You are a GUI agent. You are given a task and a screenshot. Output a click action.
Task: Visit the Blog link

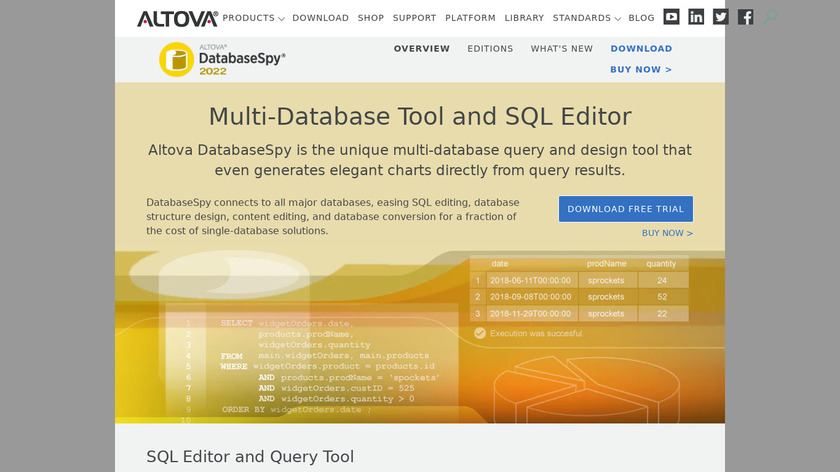pos(641,18)
